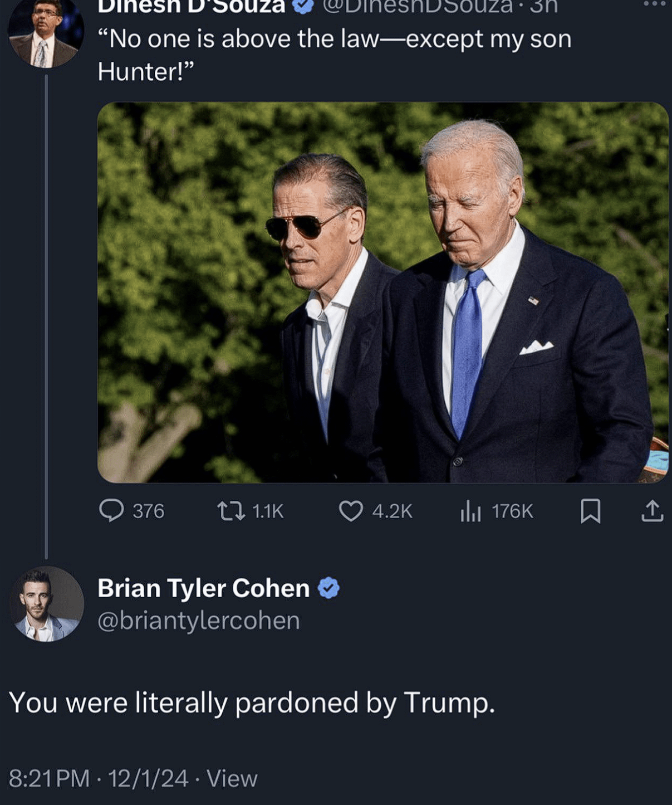Click the verified badge beside Brian Tyler Cohen
The height and width of the screenshot is (805, 672).
point(328,588)
